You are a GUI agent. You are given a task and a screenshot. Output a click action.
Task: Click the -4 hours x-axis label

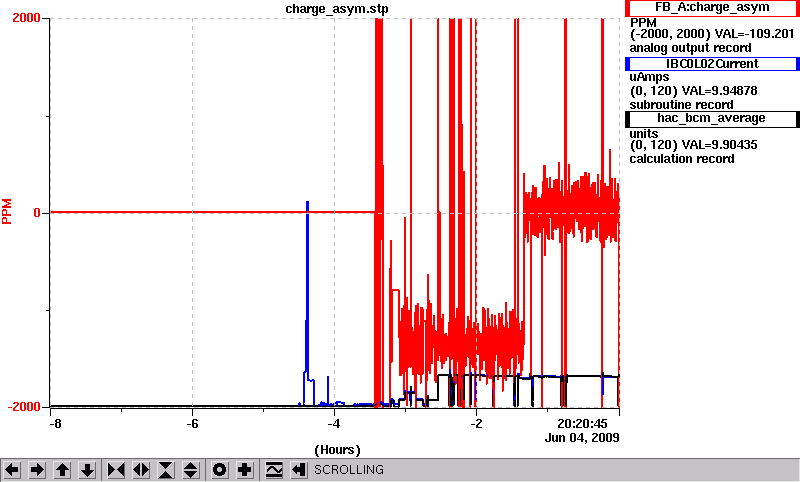click(334, 424)
